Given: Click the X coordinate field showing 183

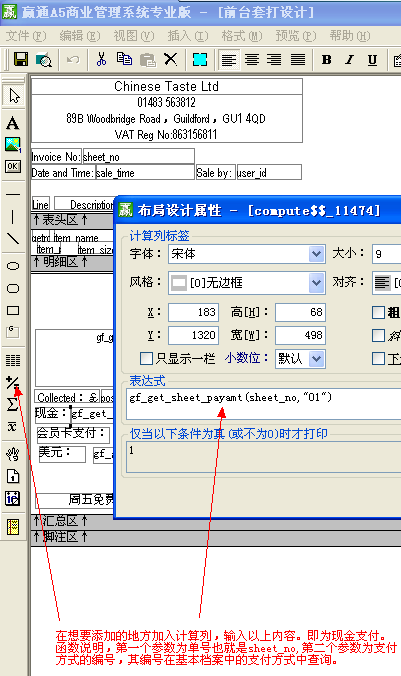Looking at the screenshot, I should pyautogui.click(x=193, y=312).
